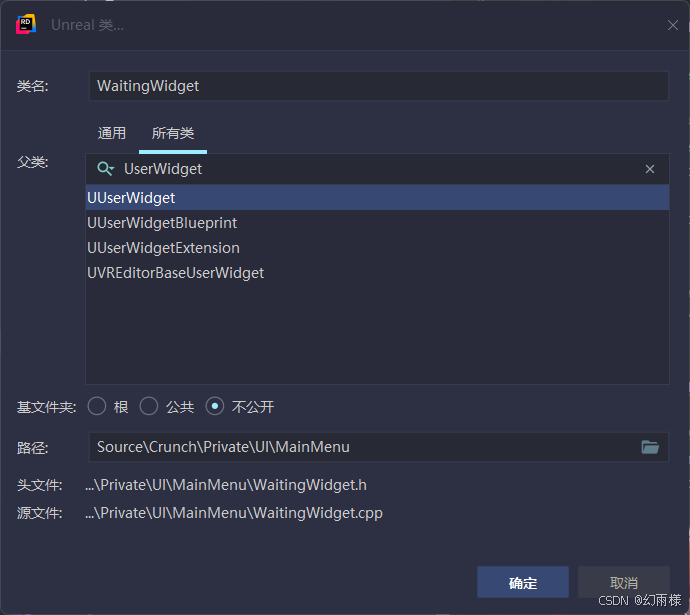Viewport: 690px width, 615px height.
Task: Select UUserWidgetBlueprint in the class list
Action: pos(378,223)
